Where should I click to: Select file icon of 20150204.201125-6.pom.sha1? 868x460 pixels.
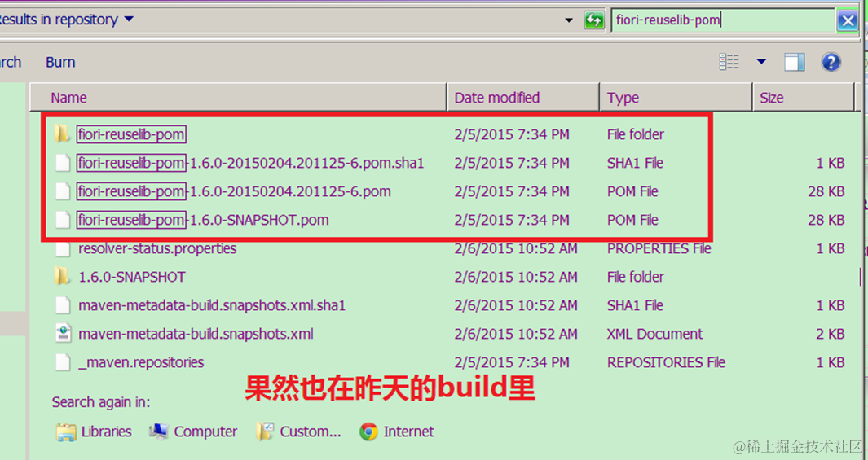63,163
